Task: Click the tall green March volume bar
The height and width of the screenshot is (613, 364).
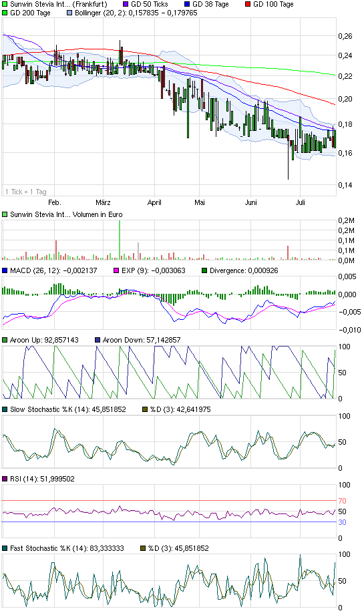Action: [x=120, y=240]
